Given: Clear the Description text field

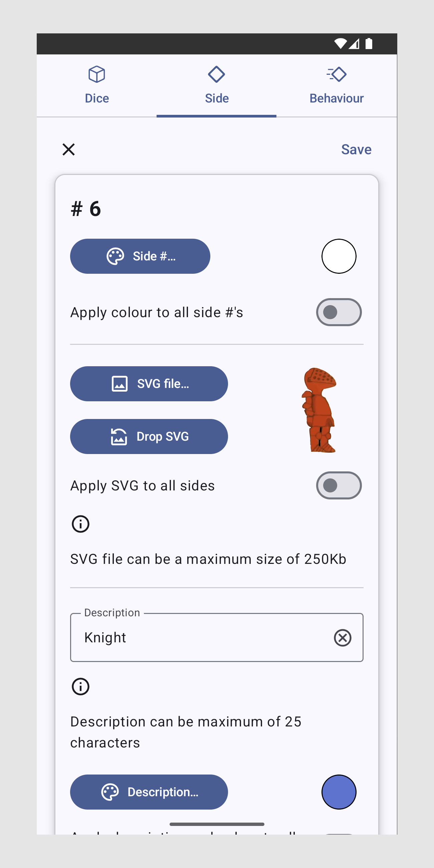Looking at the screenshot, I should tap(342, 638).
